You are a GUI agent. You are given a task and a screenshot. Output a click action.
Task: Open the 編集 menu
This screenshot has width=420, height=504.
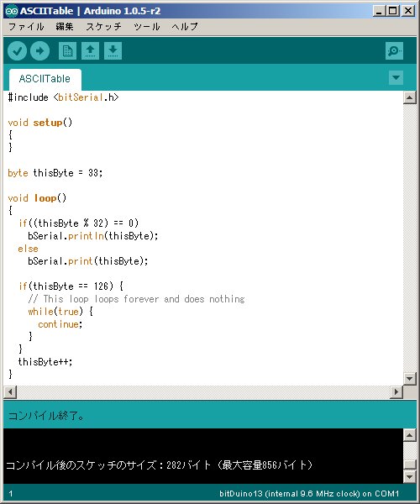(x=65, y=27)
